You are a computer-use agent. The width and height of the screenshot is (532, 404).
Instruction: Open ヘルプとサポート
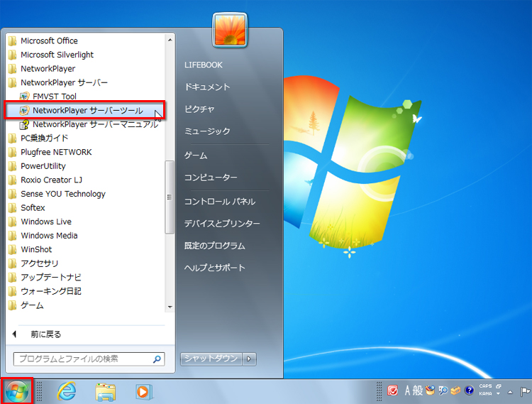pos(215,268)
